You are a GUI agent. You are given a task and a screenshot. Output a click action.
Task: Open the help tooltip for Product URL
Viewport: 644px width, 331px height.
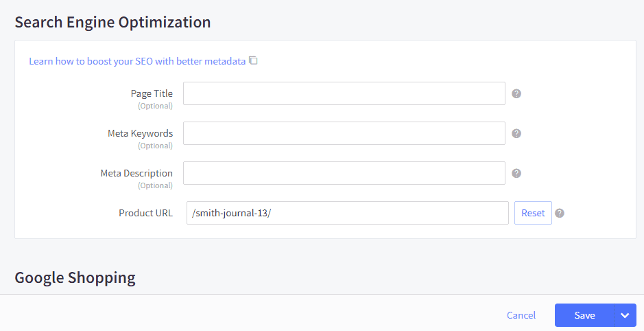click(x=560, y=214)
